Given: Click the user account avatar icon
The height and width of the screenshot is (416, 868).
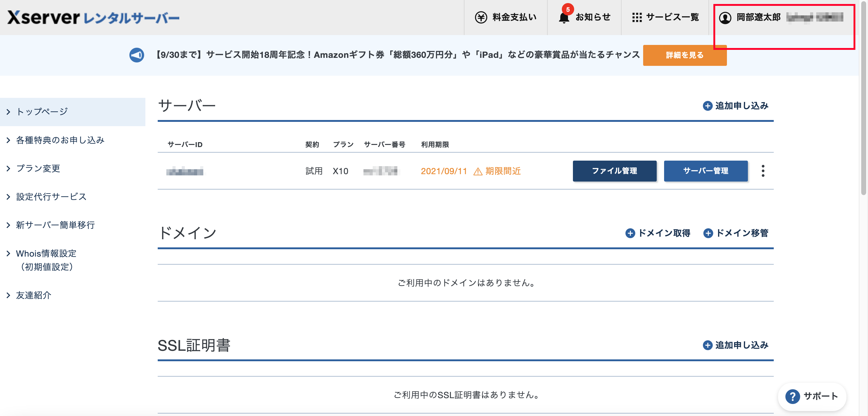Looking at the screenshot, I should point(725,18).
